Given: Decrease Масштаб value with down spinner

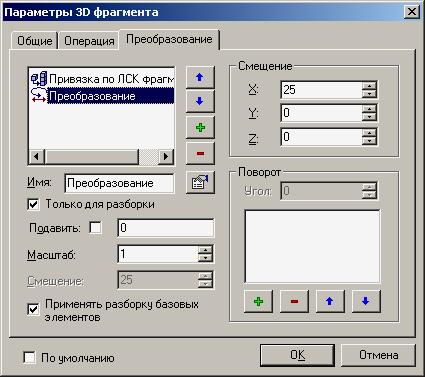Looking at the screenshot, I should pyautogui.click(x=205, y=258).
